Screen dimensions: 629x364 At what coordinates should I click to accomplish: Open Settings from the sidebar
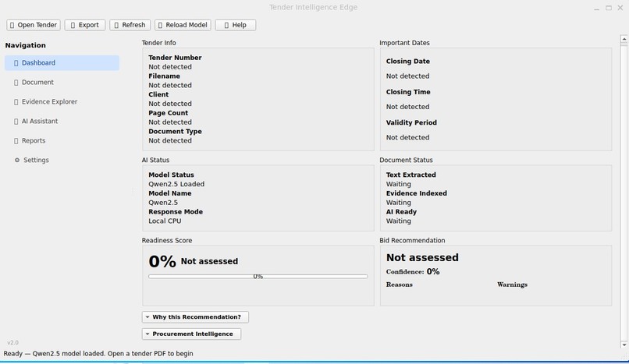click(x=62, y=161)
